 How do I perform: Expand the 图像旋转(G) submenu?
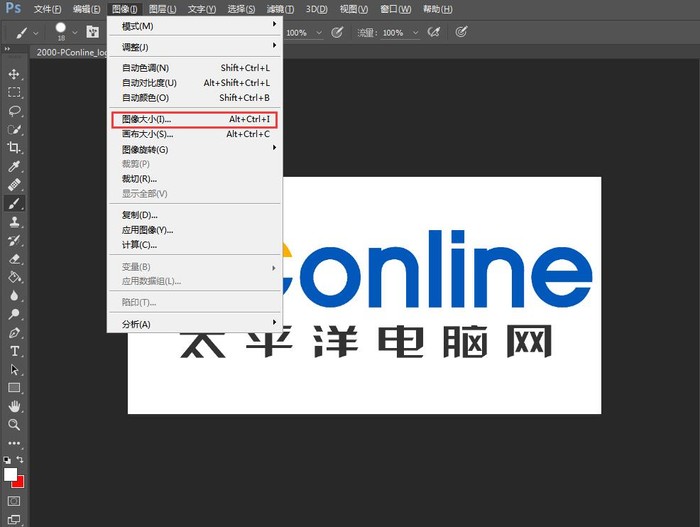pyautogui.click(x=195, y=149)
